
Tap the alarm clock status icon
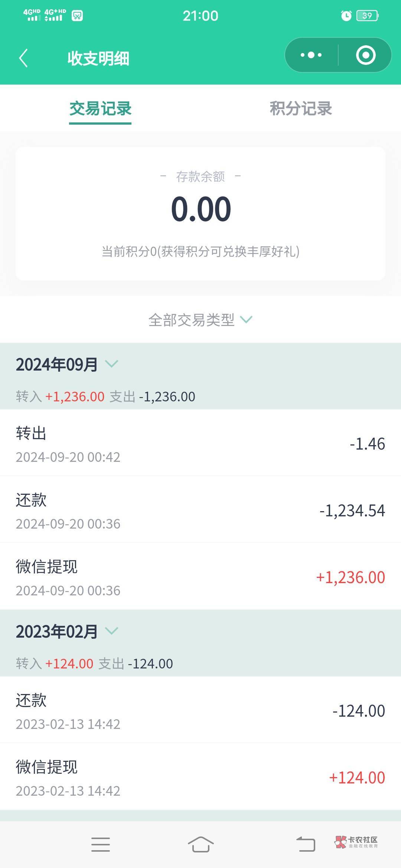point(346,16)
